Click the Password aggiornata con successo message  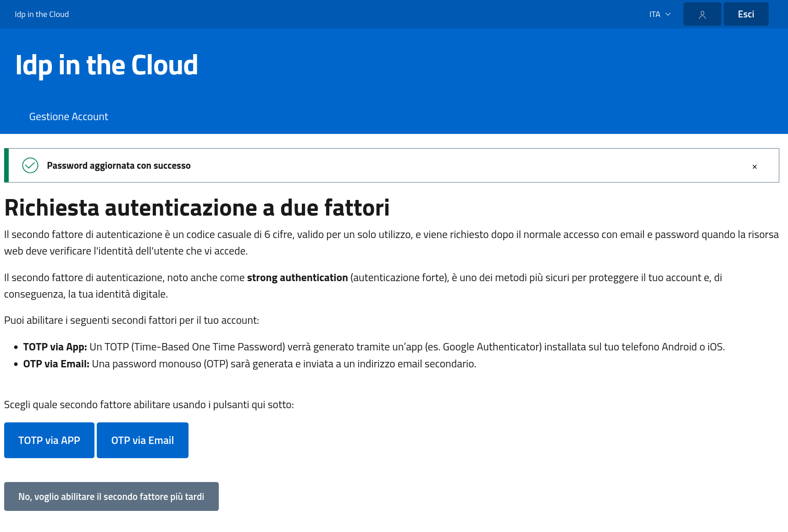coord(119,166)
